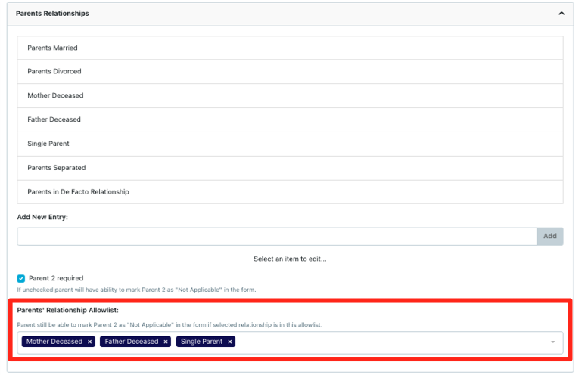Focus the Add New Entry text field
Image resolution: width=588 pixels, height=375 pixels.
coord(276,236)
